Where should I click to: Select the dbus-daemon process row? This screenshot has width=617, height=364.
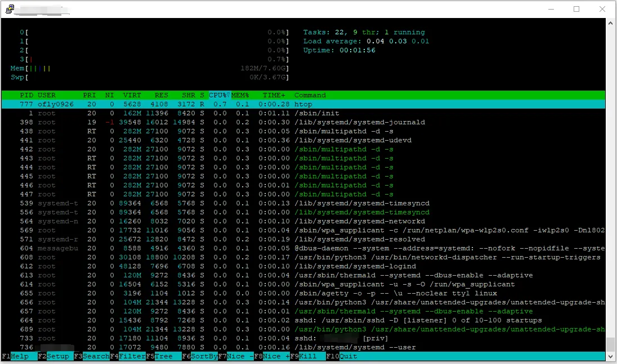click(x=303, y=249)
